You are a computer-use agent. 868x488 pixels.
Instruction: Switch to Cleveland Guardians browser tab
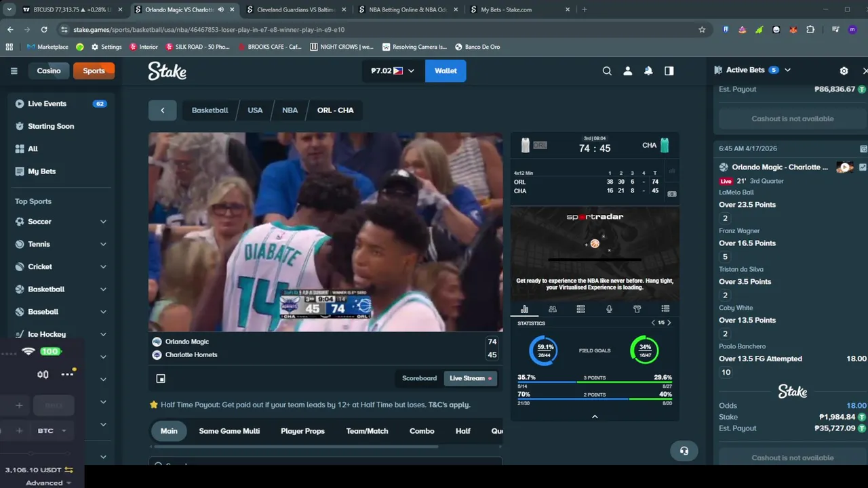tap(295, 9)
